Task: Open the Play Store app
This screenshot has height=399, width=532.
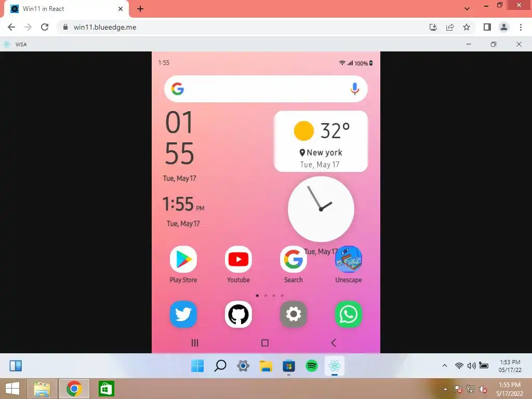Action: tap(183, 260)
